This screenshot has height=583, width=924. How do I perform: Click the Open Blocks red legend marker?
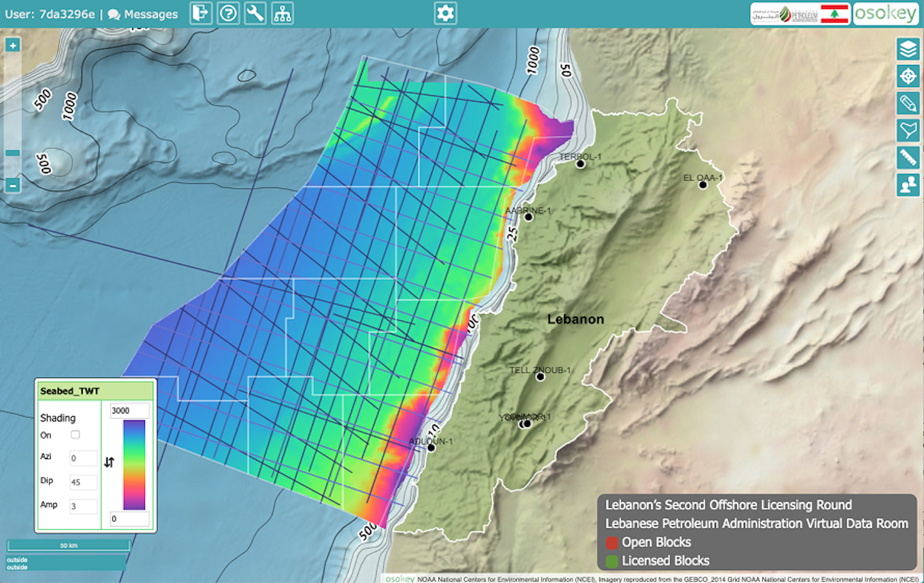pyautogui.click(x=611, y=543)
